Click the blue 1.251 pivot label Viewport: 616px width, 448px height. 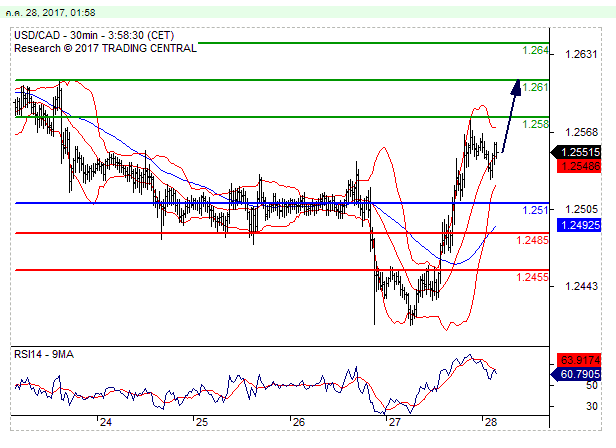tap(535, 210)
